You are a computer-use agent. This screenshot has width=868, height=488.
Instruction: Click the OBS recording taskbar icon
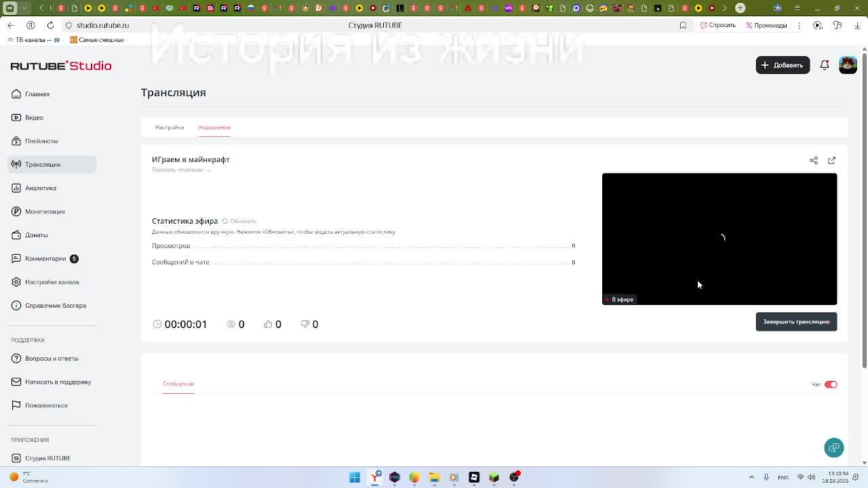[x=514, y=477]
